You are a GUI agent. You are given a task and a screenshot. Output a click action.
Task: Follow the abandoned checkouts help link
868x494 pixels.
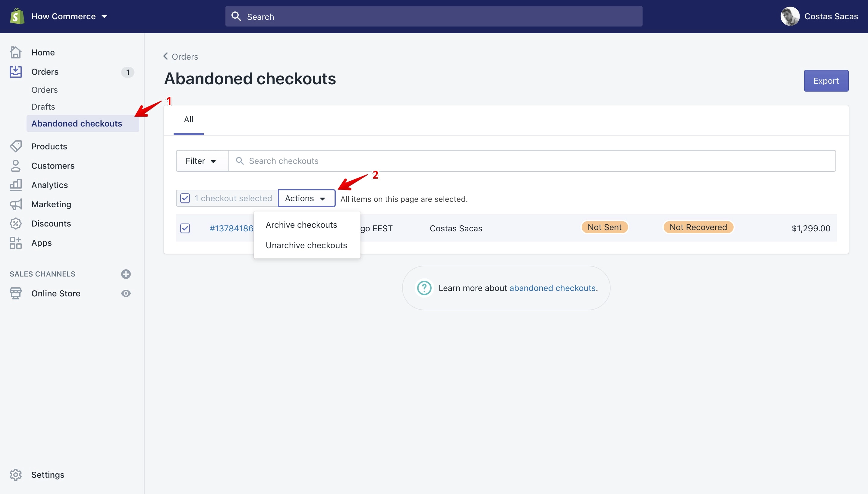tap(552, 288)
